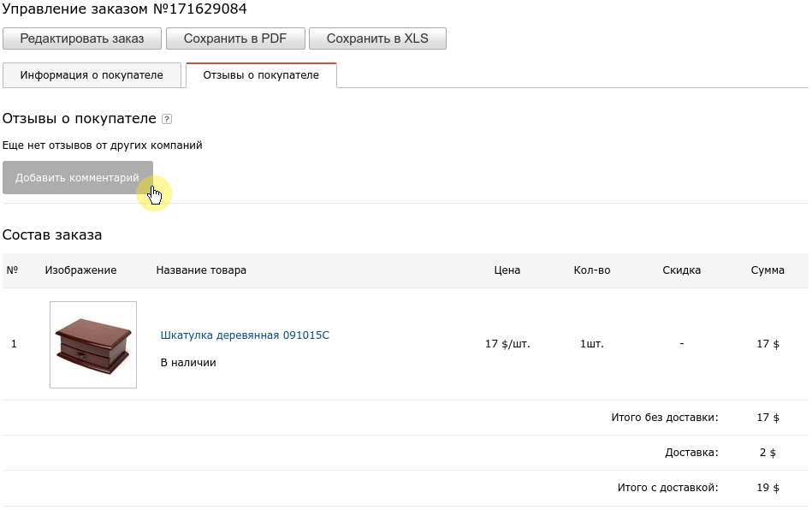Select the Отзывы о покупателе tab
The height and width of the screenshot is (510, 812).
pos(261,75)
